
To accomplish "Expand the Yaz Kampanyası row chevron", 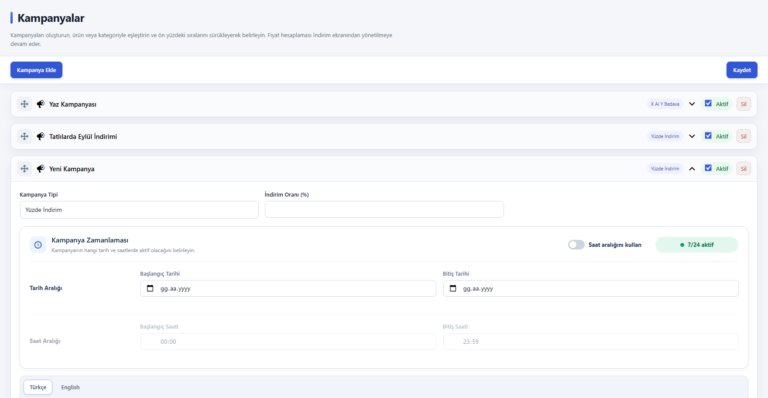I will click(x=692, y=104).
